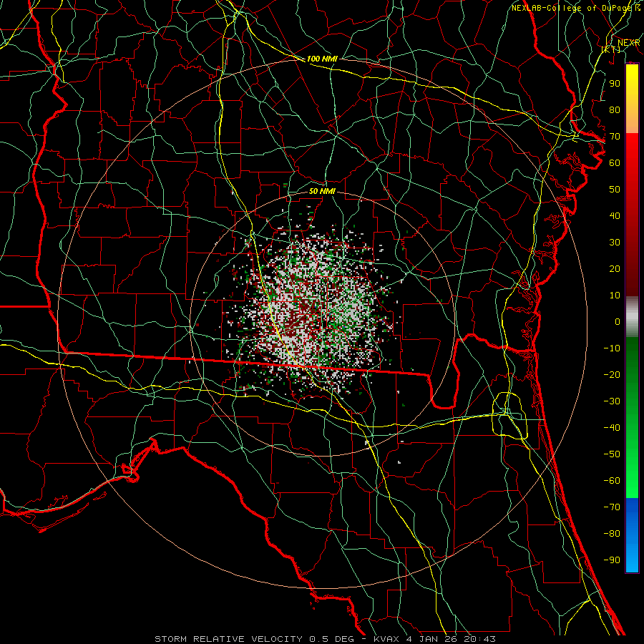Select the 20 label on the velocity scale
This screenshot has width=644, height=644.
pyautogui.click(x=615, y=269)
